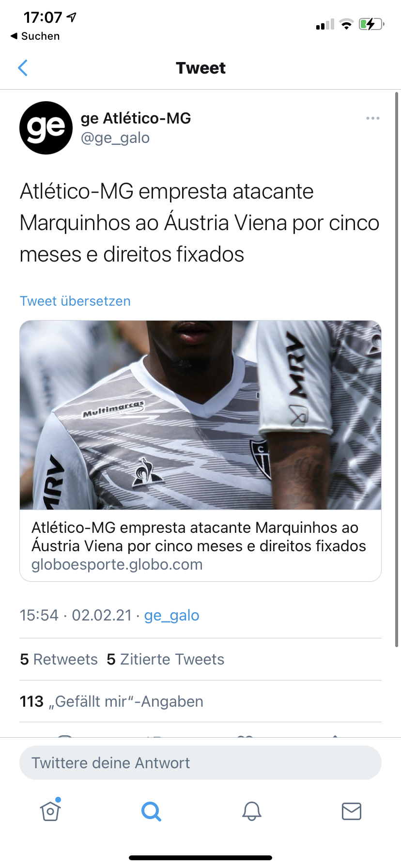This screenshot has width=401, height=868.
Task: Tap the @ge_galo handle text
Action: tap(115, 138)
